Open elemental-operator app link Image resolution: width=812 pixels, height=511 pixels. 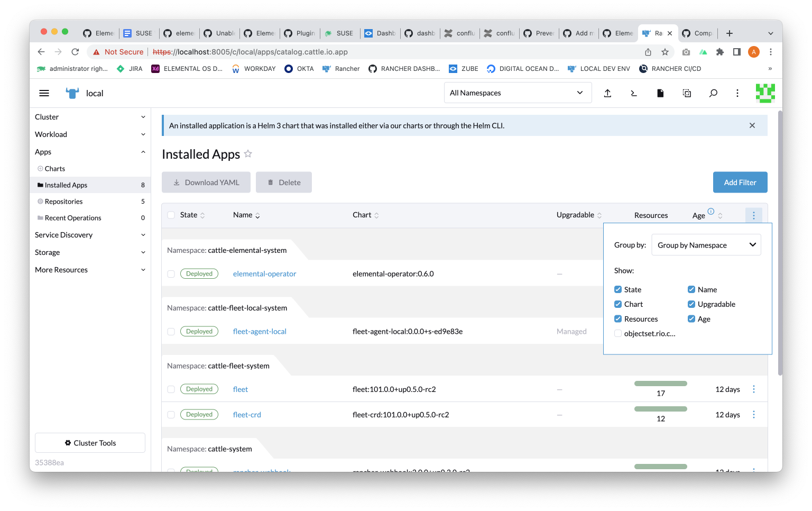(x=264, y=274)
